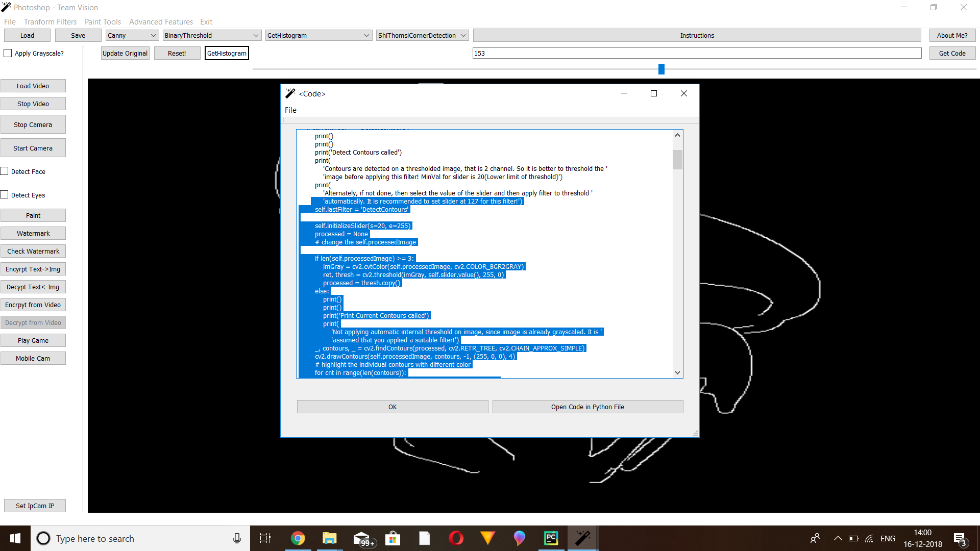Open the notification center icon
The width and height of the screenshot is (980, 551).
960,539
